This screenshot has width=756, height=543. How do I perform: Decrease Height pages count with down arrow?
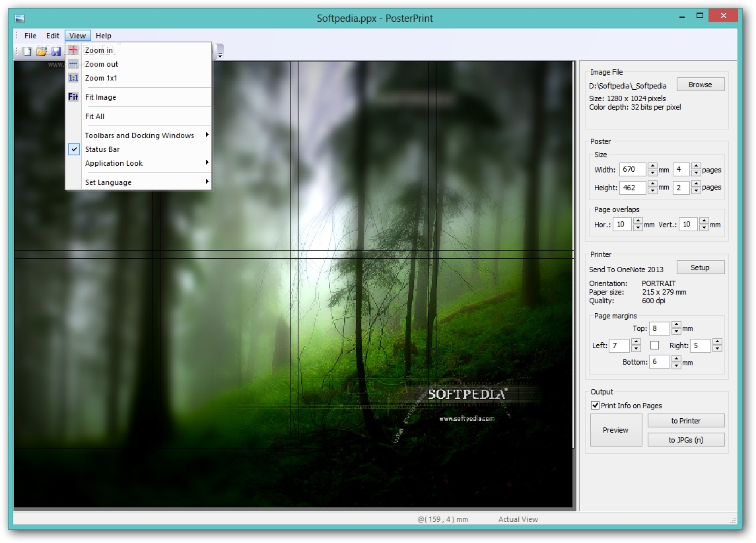point(696,191)
